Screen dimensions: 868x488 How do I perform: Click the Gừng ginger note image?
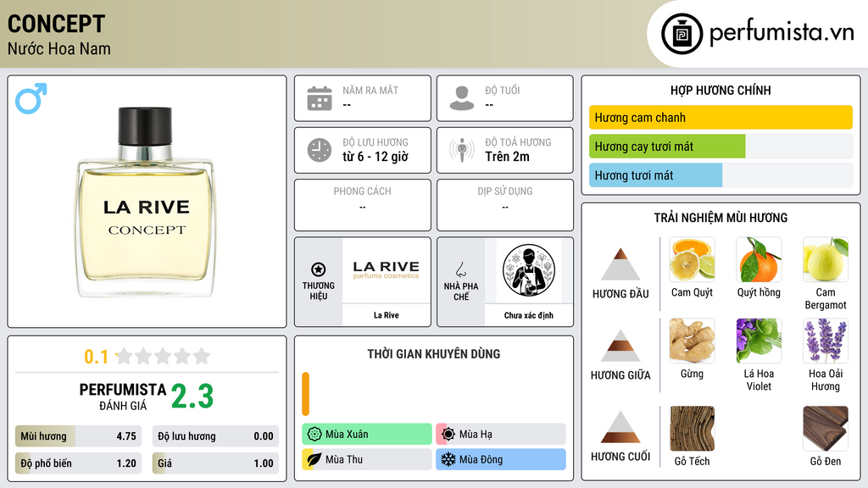[x=692, y=341]
